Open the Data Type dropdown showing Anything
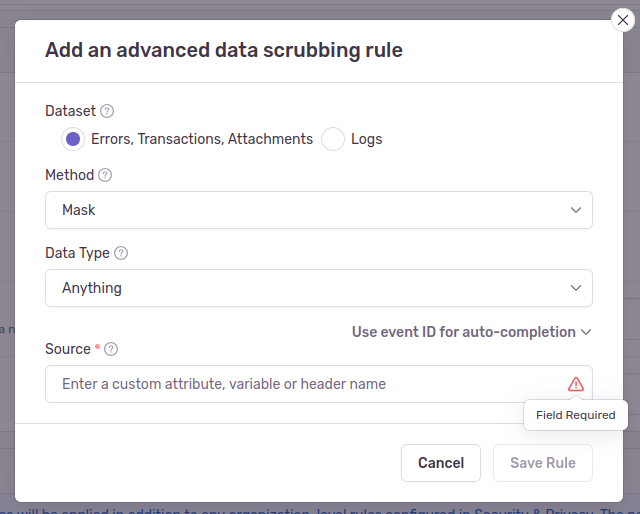The image size is (640, 514). 318,288
